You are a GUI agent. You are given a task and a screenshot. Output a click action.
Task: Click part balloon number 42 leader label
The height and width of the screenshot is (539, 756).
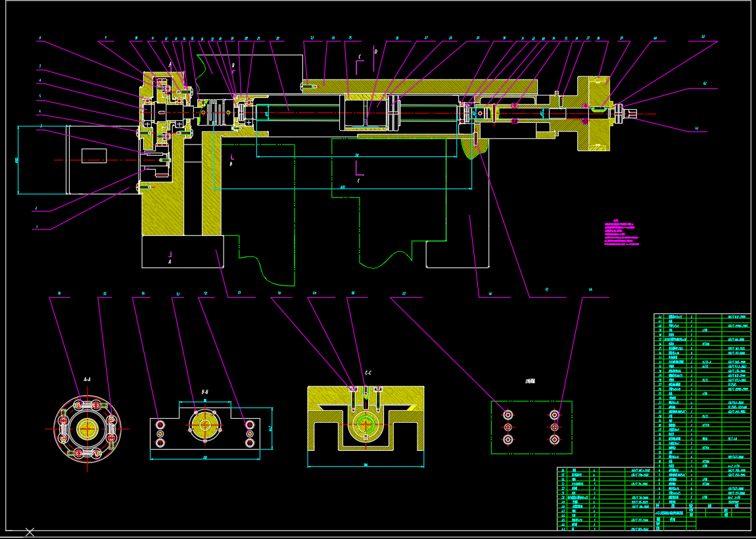tap(704, 84)
